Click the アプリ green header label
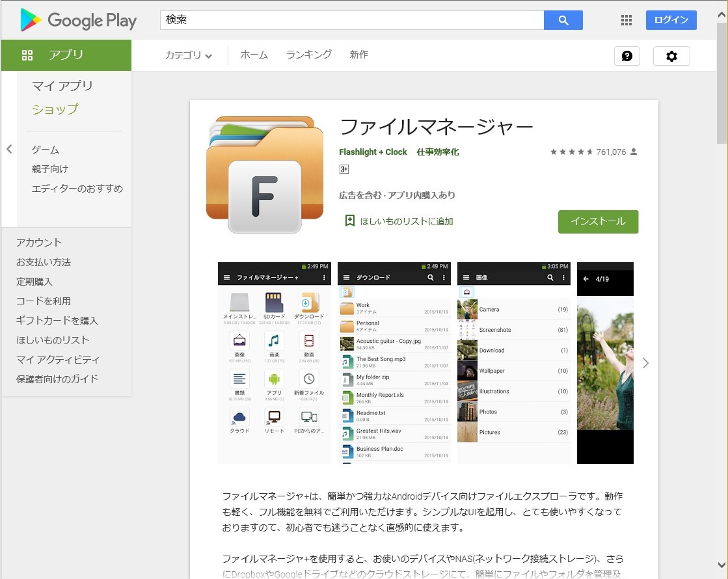This screenshot has height=579, width=728. coord(66,55)
